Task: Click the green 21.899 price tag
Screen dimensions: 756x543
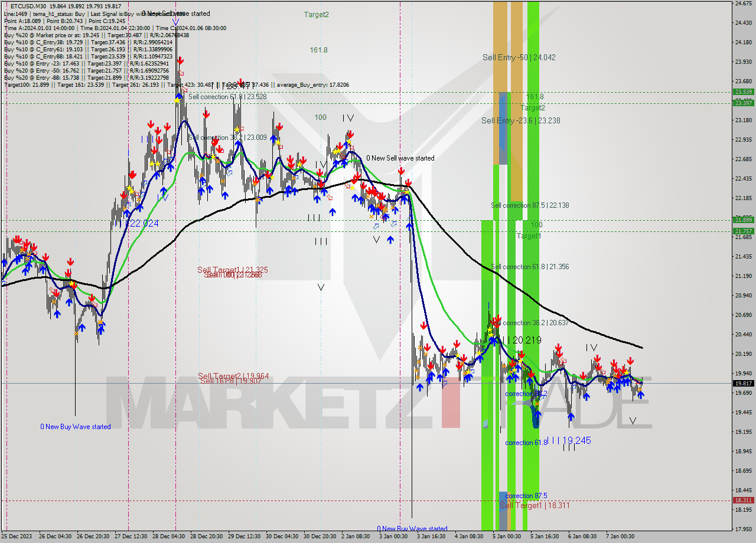Action: pyautogui.click(x=743, y=220)
